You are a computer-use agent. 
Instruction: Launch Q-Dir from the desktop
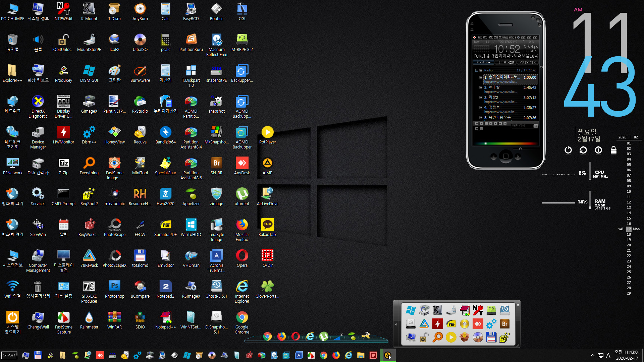(267, 259)
